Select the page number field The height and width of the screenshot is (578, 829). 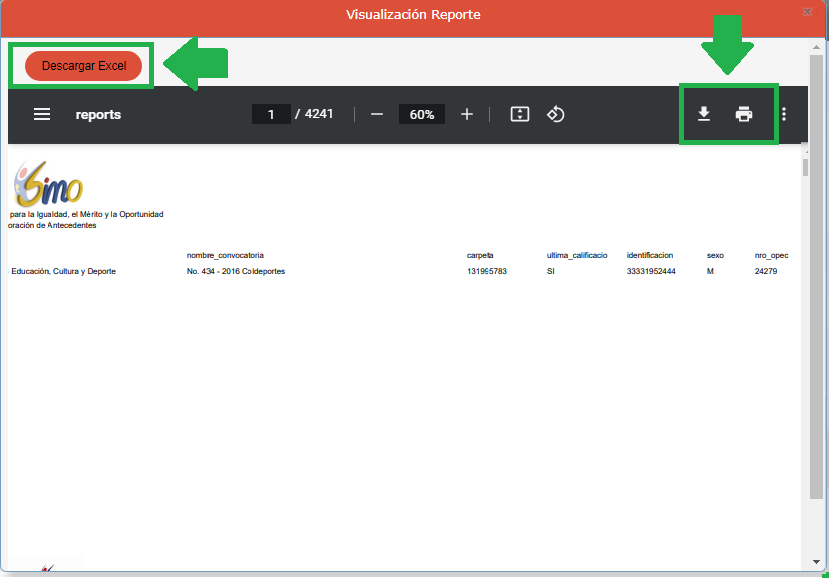pyautogui.click(x=271, y=114)
